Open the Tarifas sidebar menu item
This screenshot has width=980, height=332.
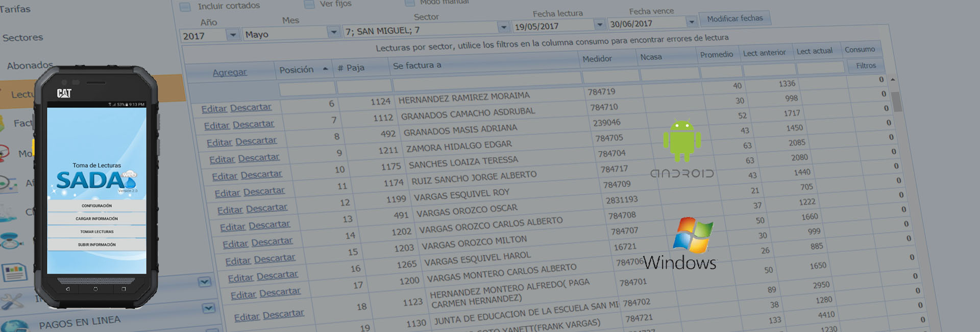(15, 9)
